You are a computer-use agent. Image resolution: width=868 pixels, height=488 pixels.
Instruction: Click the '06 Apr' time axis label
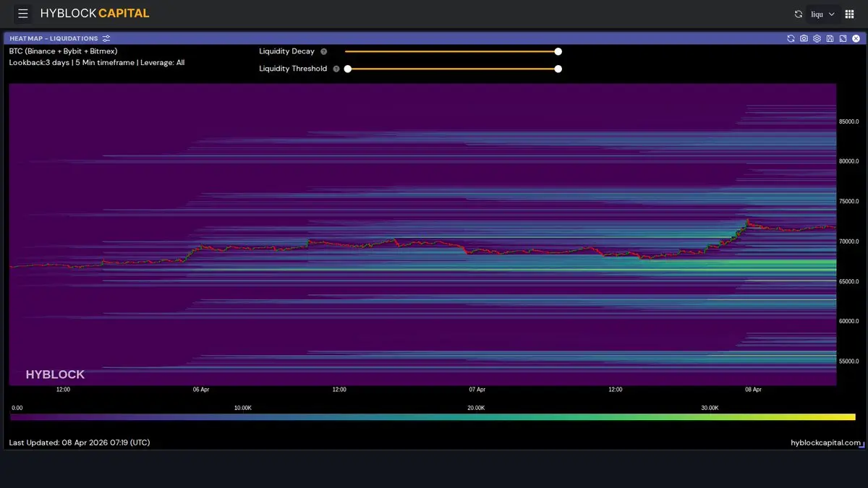point(201,390)
